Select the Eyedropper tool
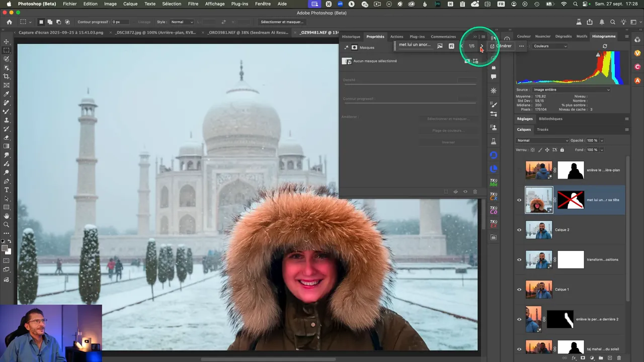This screenshot has height=362, width=644. pos(7,94)
